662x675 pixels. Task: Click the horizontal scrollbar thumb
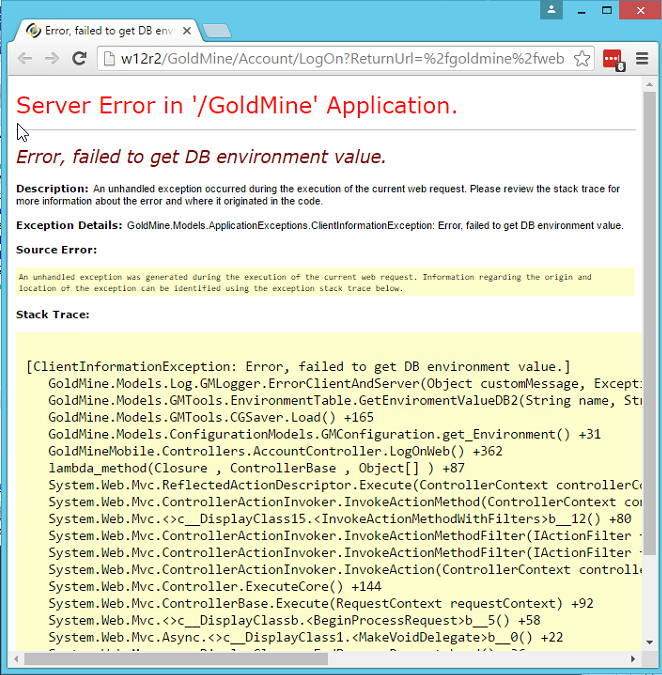(170, 658)
